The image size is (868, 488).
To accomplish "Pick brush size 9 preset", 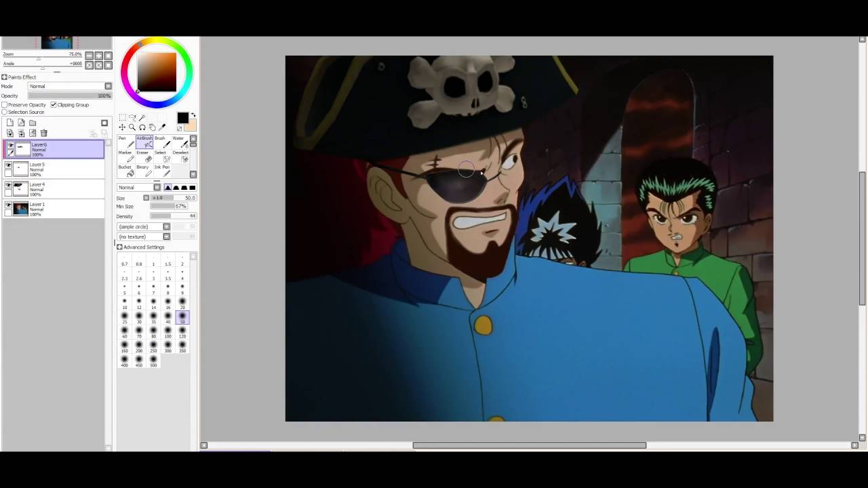I will tap(182, 289).
